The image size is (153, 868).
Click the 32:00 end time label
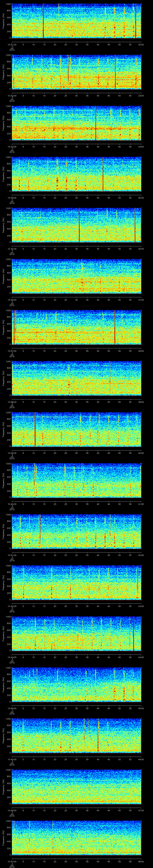141,44
